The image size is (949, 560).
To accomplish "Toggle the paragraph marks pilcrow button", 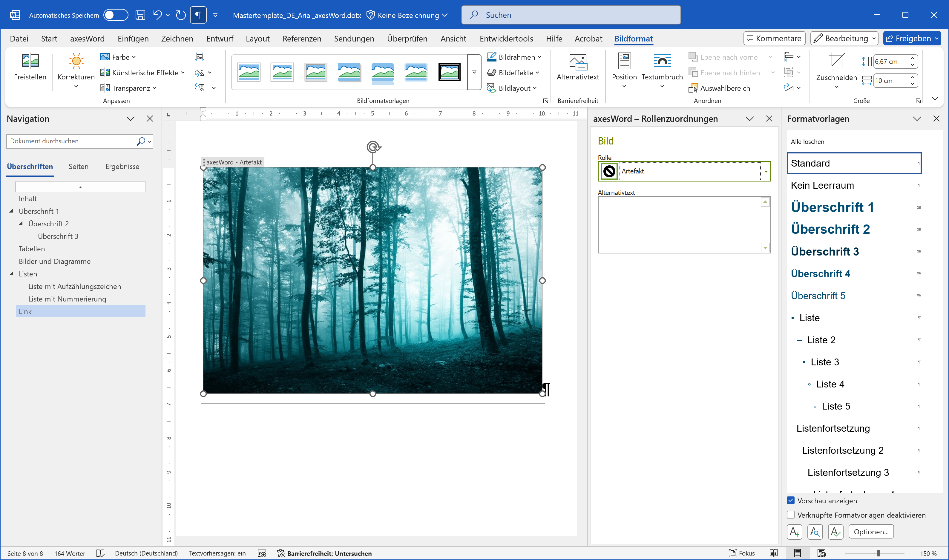I will tap(198, 15).
